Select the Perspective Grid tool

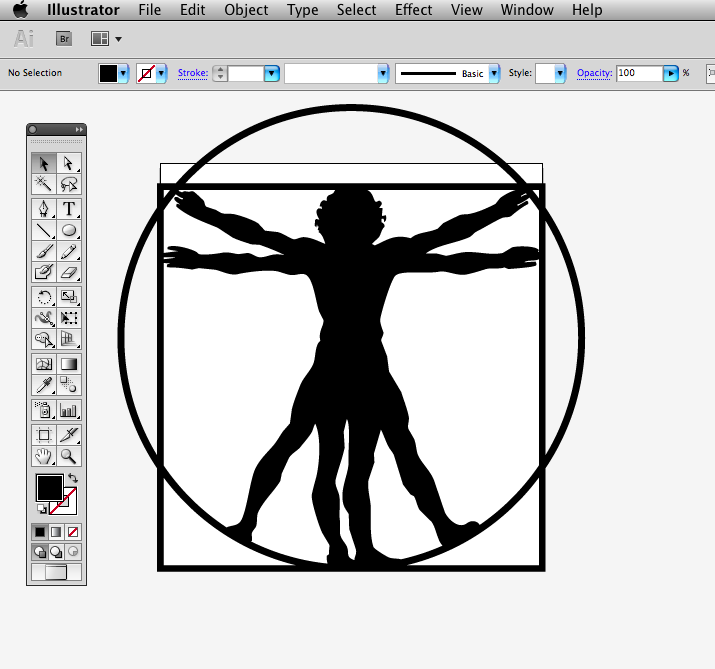coord(69,339)
